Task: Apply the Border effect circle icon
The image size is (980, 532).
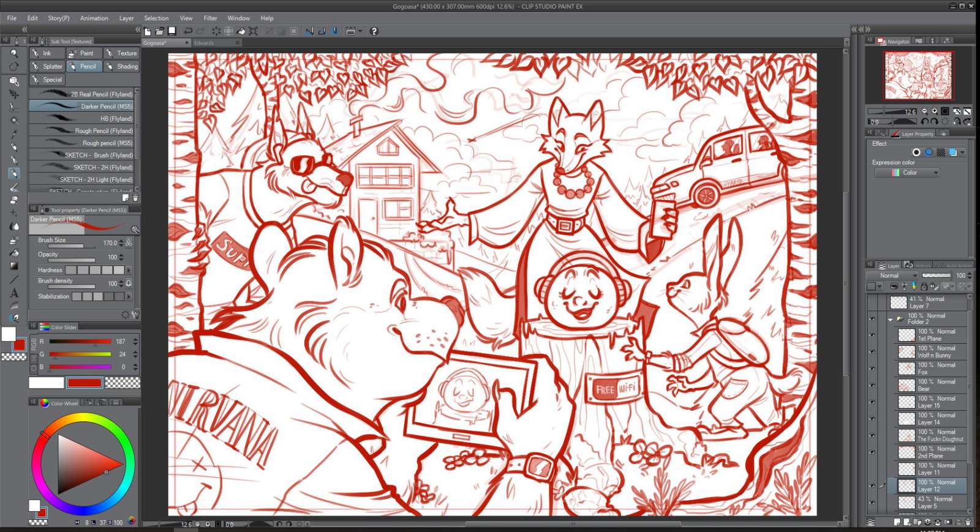Action: coord(916,152)
